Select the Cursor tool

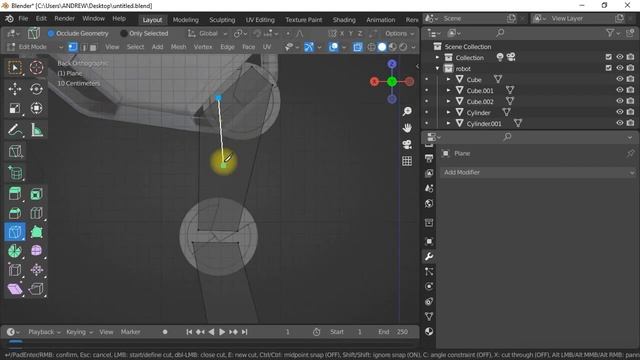36,67
